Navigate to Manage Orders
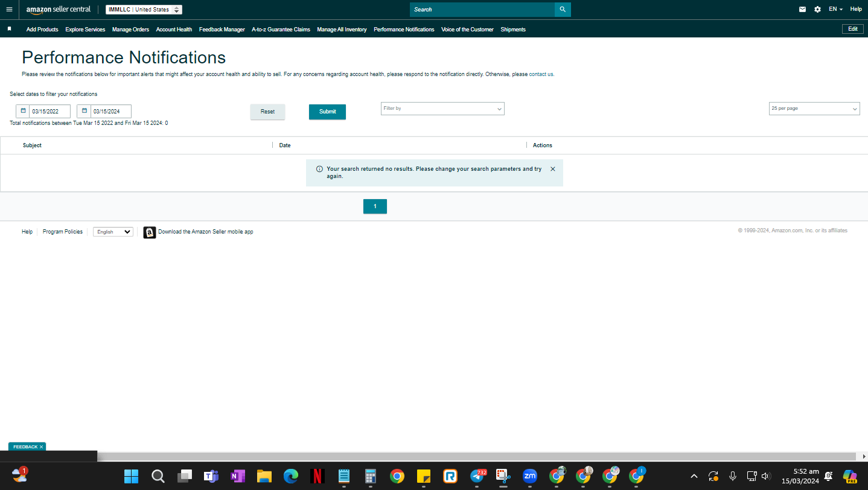The image size is (868, 490). (130, 30)
